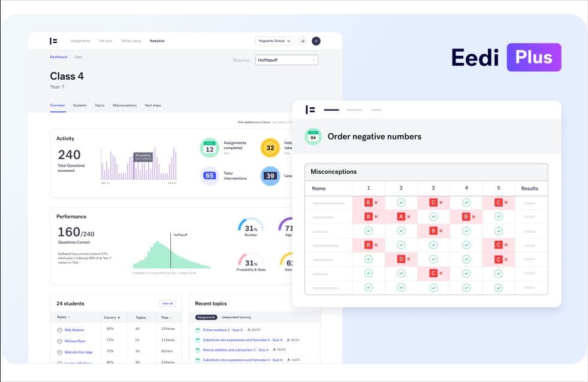Screen dimensions: 588x382
Task: Open the Hufflepuff Showing dropdown
Action: (x=287, y=60)
